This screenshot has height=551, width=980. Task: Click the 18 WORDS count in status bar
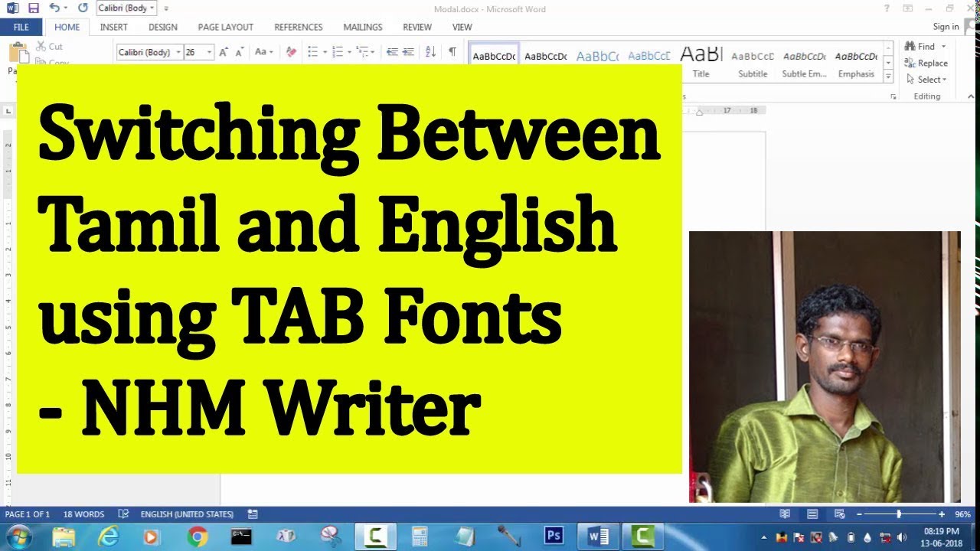pos(83,514)
